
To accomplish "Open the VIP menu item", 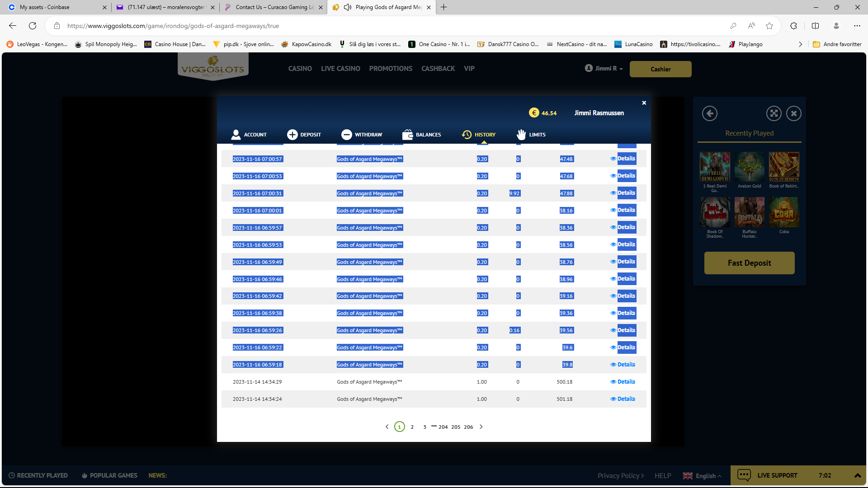I will pos(469,69).
